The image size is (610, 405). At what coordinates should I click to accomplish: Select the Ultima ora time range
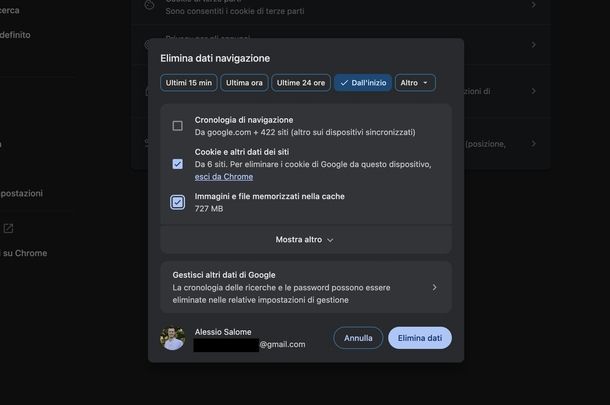click(x=244, y=83)
